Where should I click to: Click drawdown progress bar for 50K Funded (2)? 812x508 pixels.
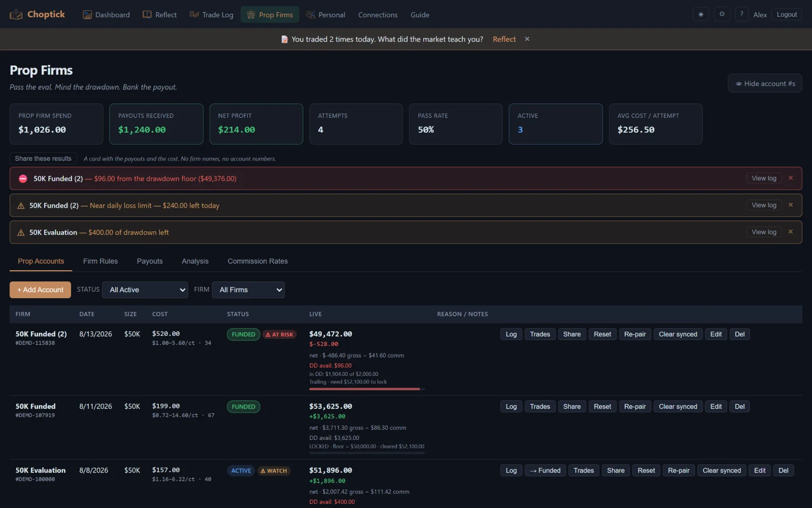pyautogui.click(x=367, y=389)
